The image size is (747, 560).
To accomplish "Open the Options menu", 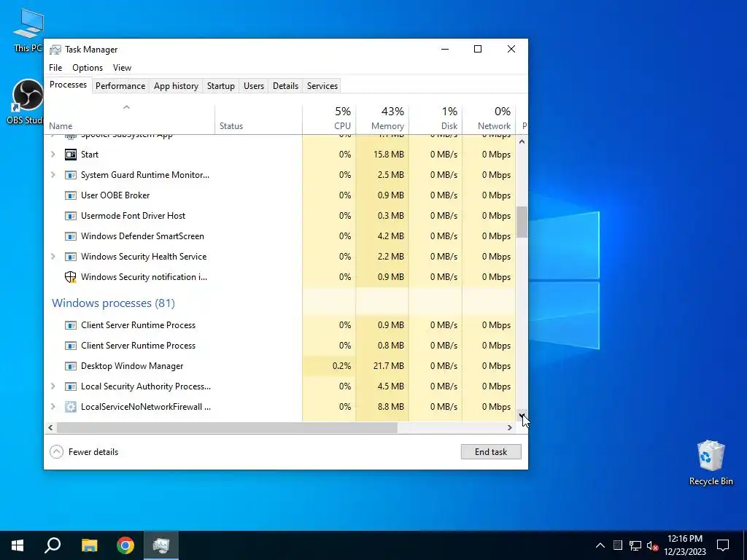I will 88,68.
